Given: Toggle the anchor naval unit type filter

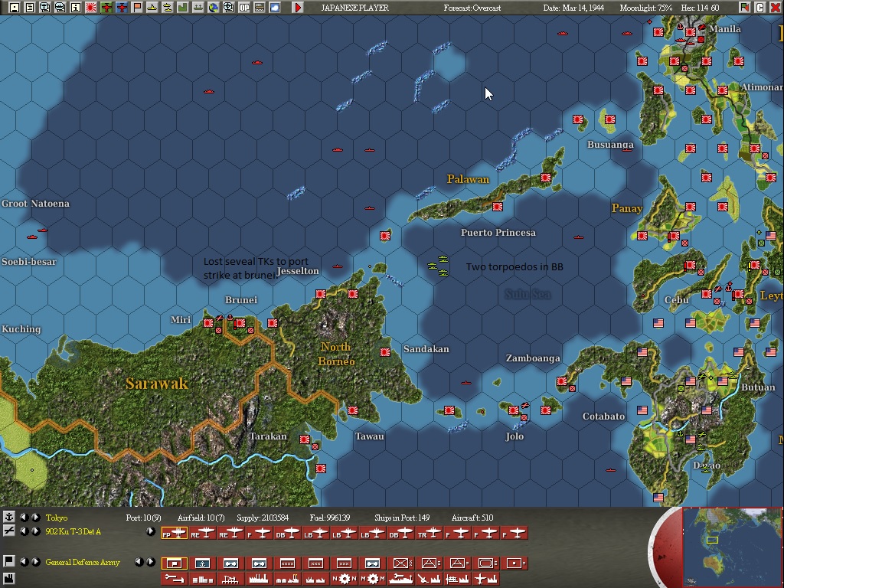Looking at the screenshot, I should 202,563.
